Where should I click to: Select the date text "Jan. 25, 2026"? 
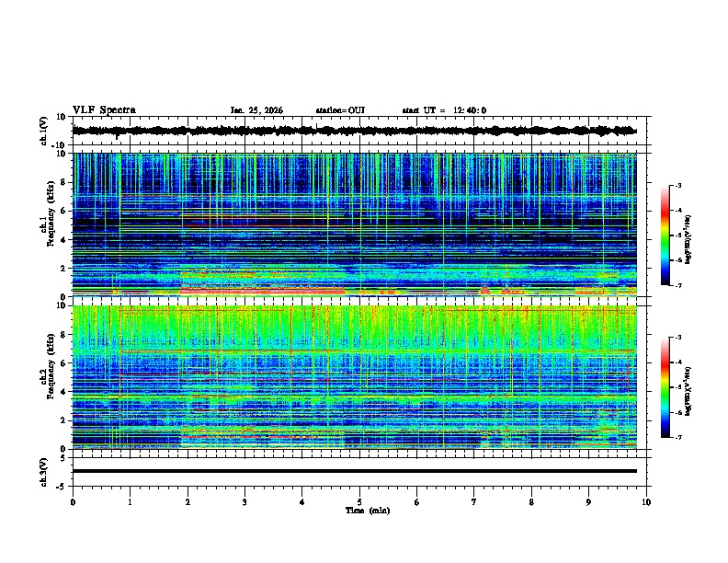pyautogui.click(x=256, y=110)
